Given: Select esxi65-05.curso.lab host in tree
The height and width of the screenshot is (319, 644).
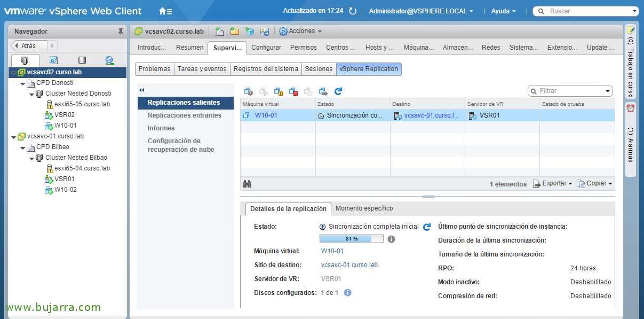Looking at the screenshot, I should click(x=82, y=104).
